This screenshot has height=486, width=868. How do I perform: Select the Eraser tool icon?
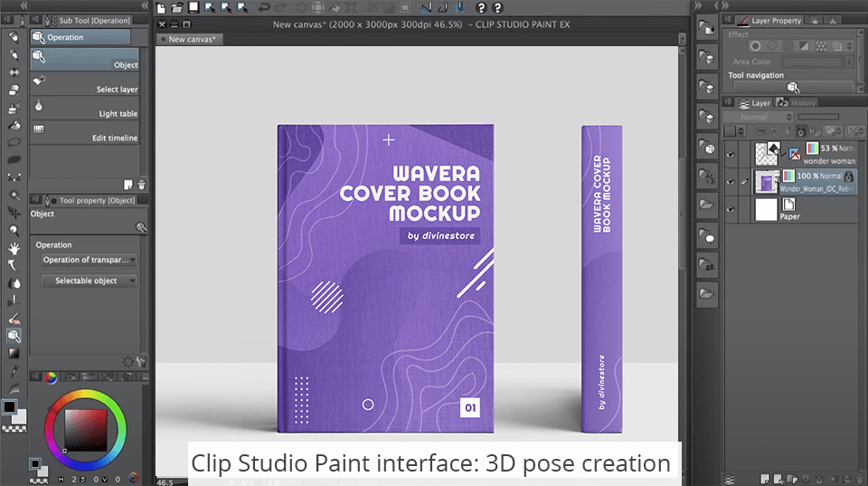tap(14, 90)
